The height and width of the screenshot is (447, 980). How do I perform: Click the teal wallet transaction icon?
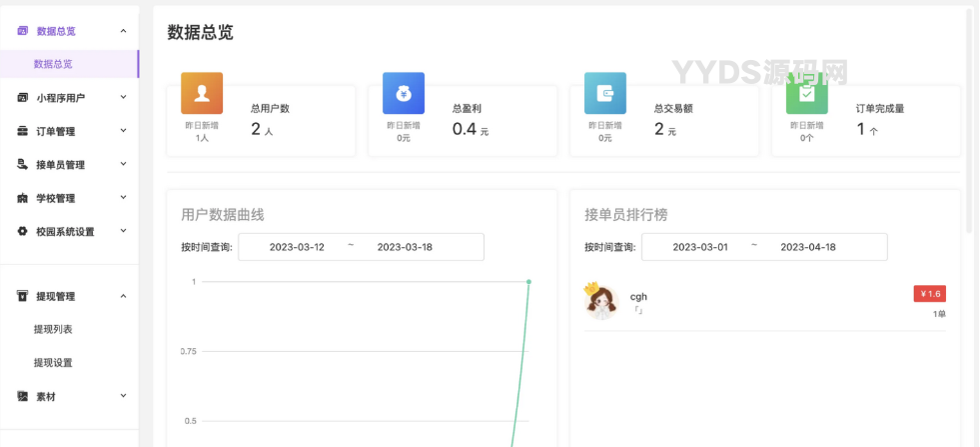tap(605, 93)
